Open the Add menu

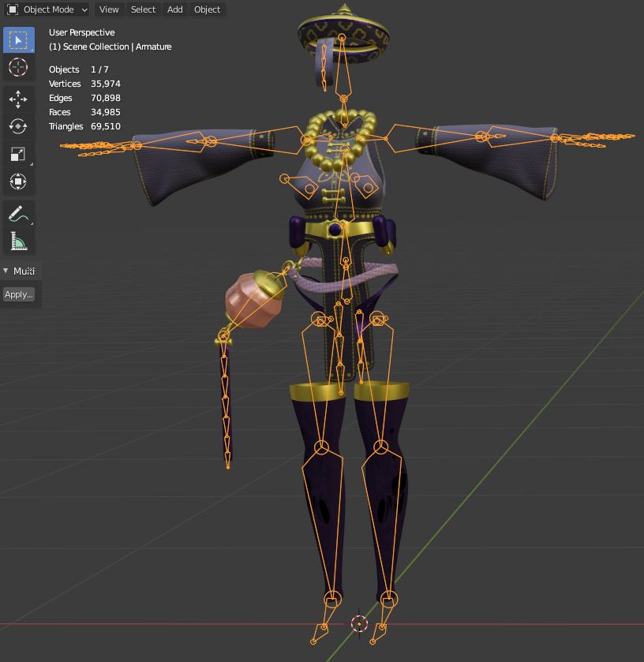pos(175,9)
